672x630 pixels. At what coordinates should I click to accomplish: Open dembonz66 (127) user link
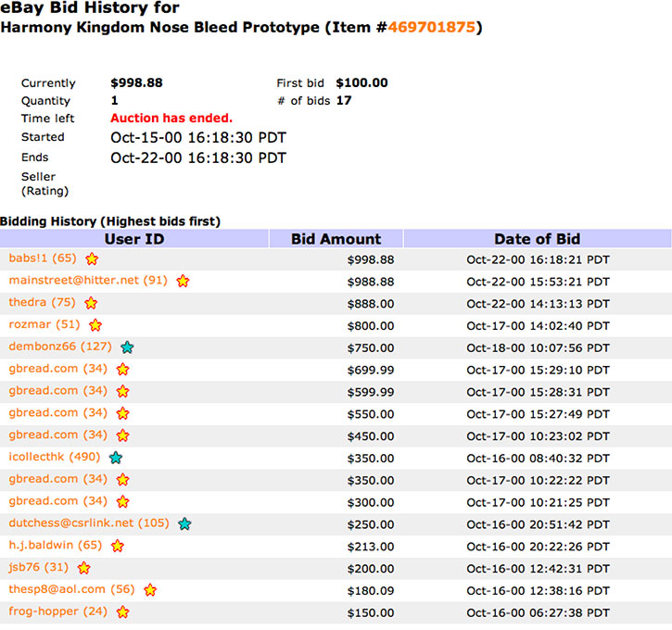[x=60, y=346]
